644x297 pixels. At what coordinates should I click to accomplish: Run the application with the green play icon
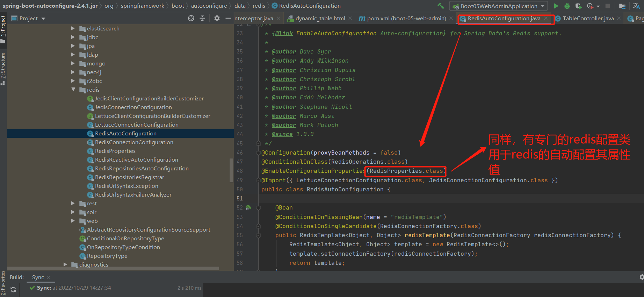click(556, 6)
